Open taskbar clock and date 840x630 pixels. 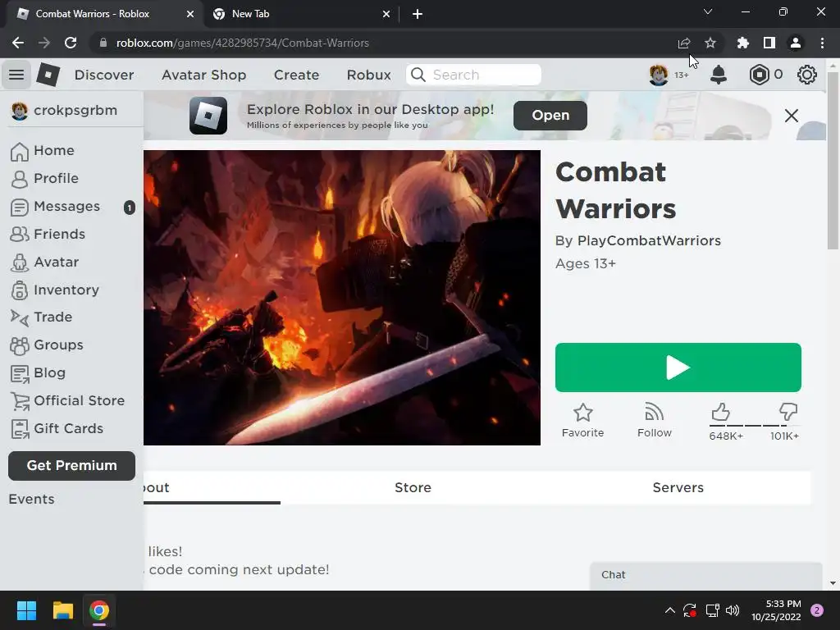tap(776, 610)
